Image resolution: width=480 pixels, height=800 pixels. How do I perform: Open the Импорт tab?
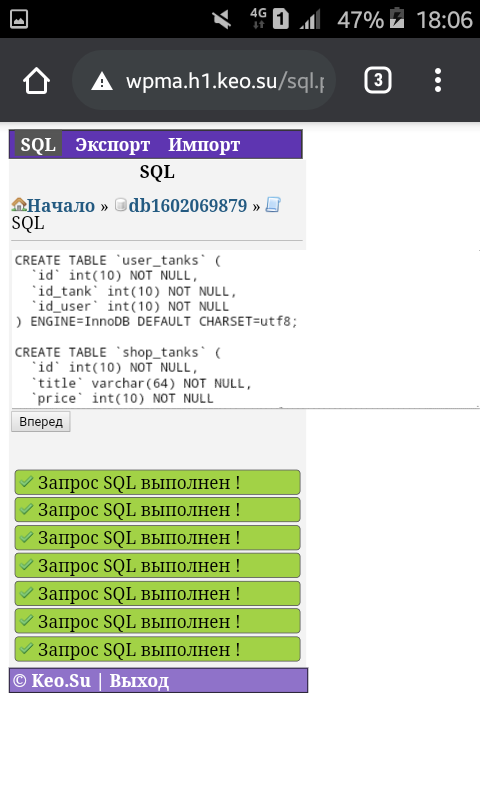coord(204,144)
